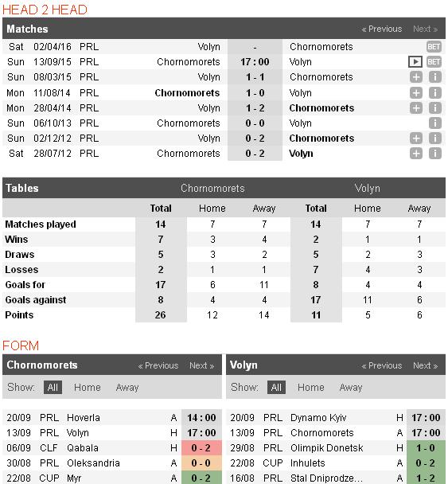Show Away matches in Chornomorets form
Viewport: 448px width, 484px height.
[x=127, y=387]
